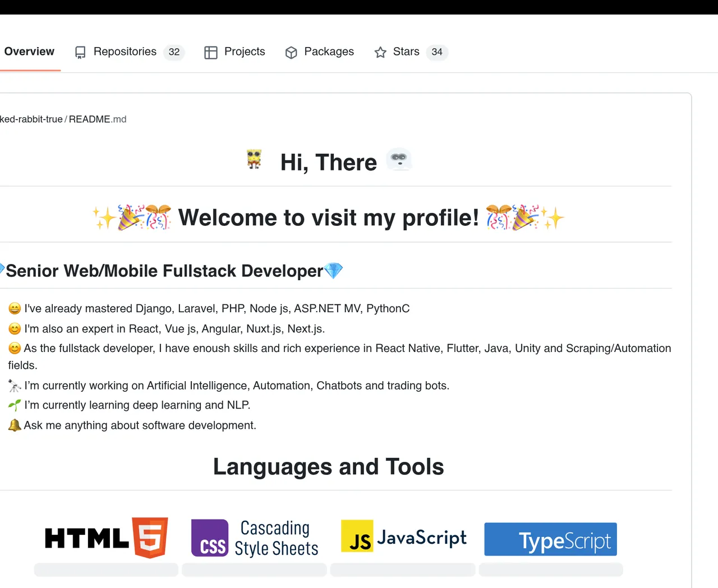
Task: Click the Projects table icon
Action: point(211,52)
